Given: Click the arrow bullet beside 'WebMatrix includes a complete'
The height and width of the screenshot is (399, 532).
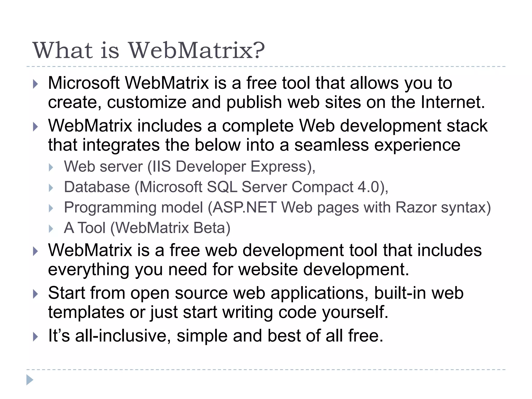Looking at the screenshot, I should pyautogui.click(x=36, y=127).
